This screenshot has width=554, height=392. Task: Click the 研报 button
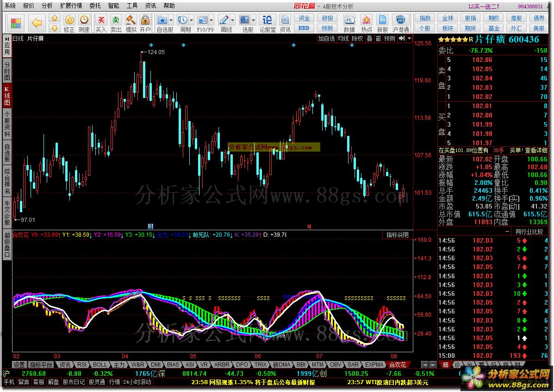(327, 18)
